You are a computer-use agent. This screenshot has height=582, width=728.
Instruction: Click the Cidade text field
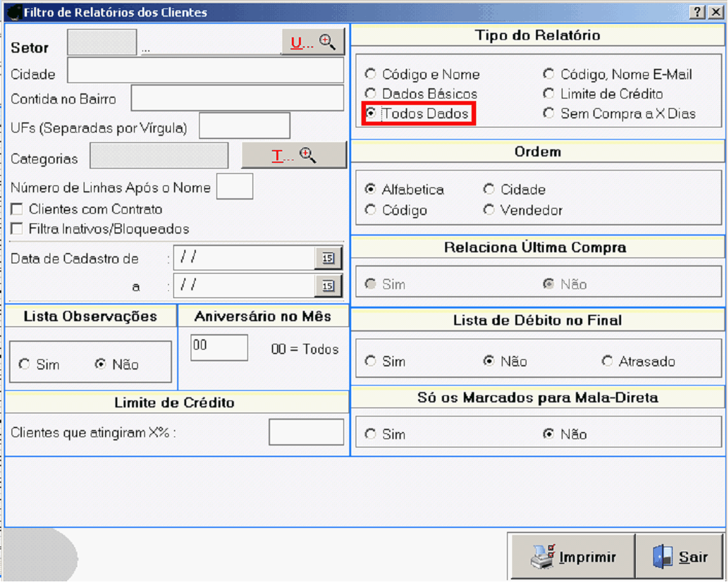[x=206, y=71]
